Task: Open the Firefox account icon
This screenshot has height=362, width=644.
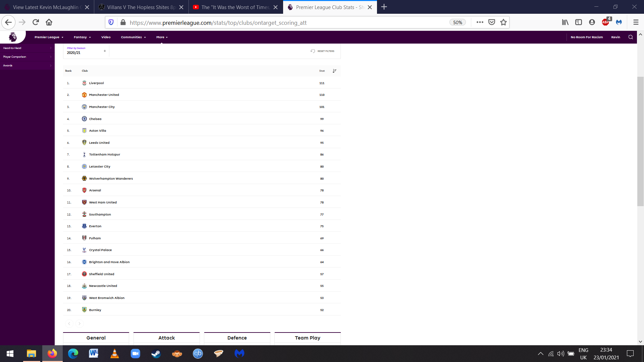Action: click(592, 22)
